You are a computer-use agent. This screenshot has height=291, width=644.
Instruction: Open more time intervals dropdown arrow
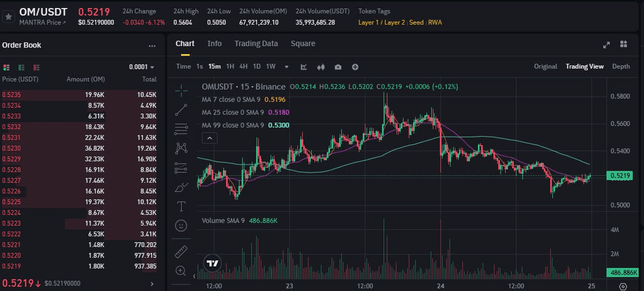pos(287,67)
